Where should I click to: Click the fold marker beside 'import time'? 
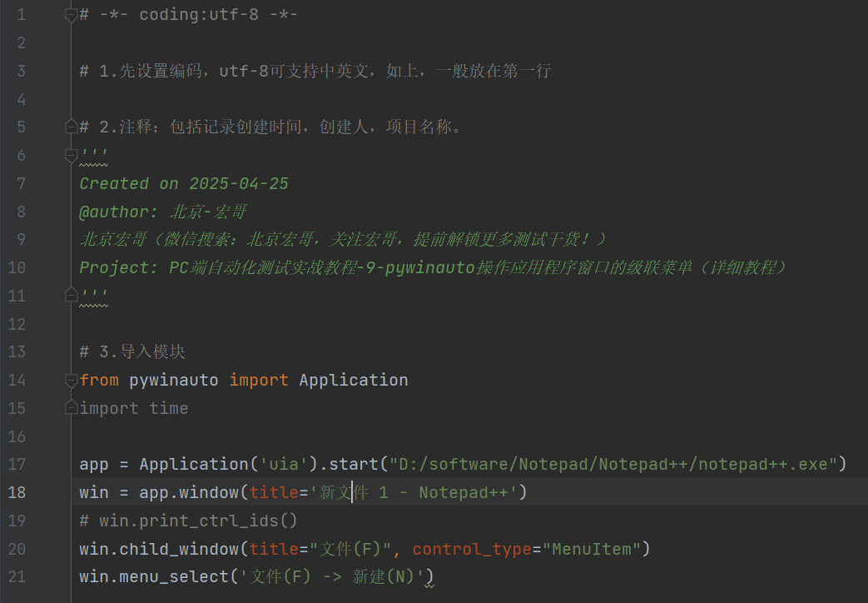(72, 408)
